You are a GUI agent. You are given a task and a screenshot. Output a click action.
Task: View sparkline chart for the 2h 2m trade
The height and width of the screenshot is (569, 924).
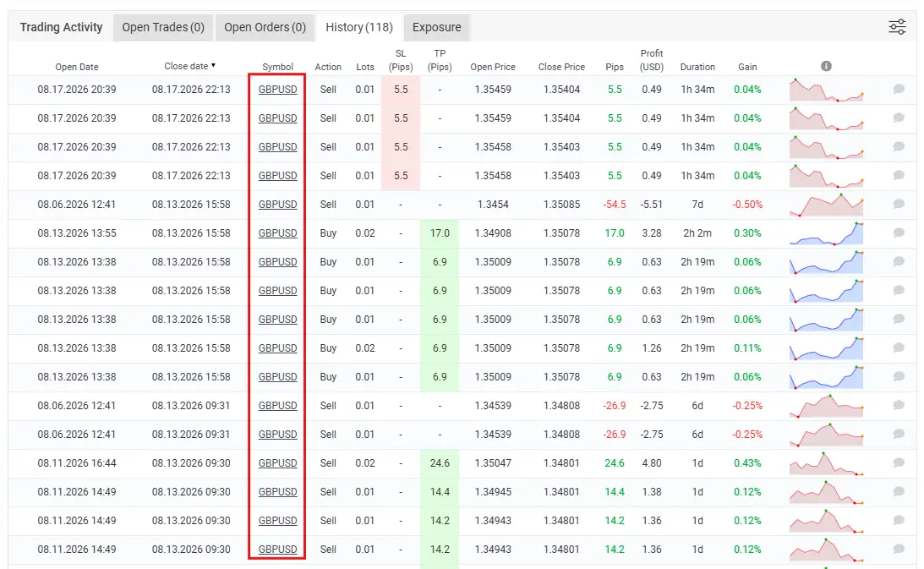click(826, 233)
